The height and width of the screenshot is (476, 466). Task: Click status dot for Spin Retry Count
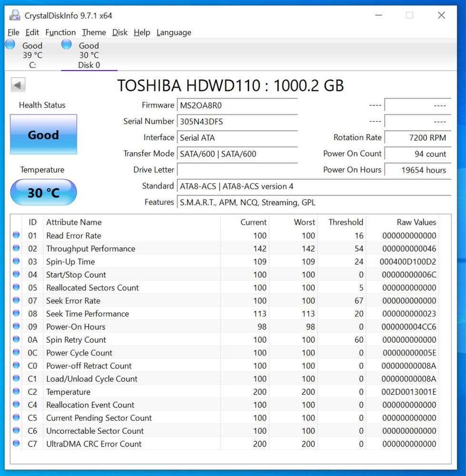pyautogui.click(x=16, y=339)
